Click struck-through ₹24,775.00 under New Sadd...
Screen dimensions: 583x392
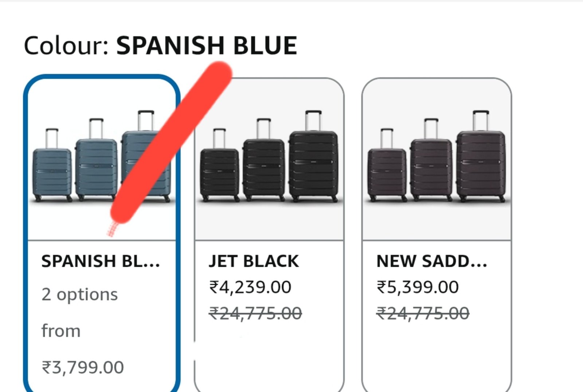point(423,313)
